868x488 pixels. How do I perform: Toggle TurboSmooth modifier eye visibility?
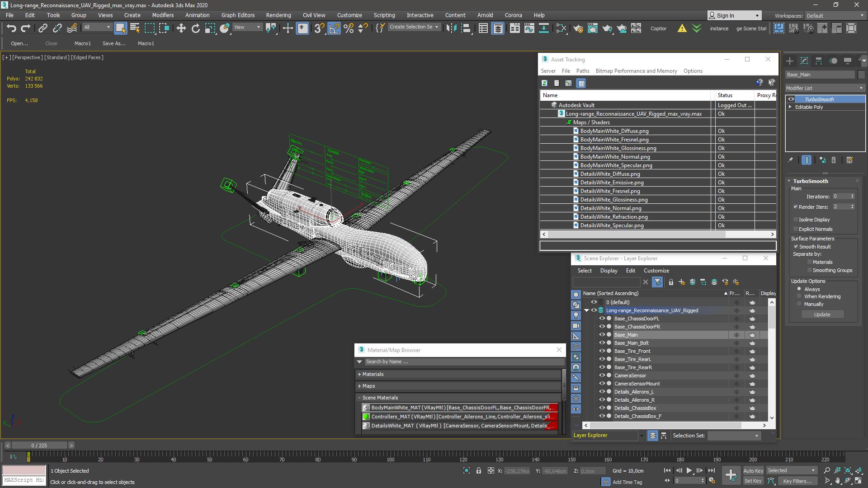(x=791, y=99)
